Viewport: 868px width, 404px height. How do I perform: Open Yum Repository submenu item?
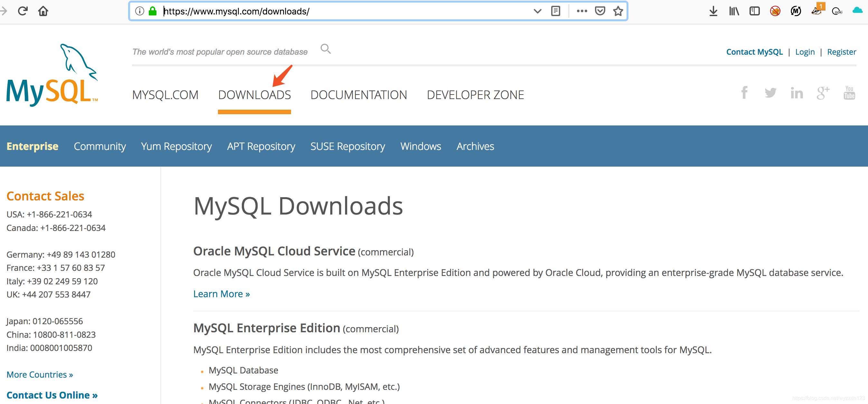point(176,146)
